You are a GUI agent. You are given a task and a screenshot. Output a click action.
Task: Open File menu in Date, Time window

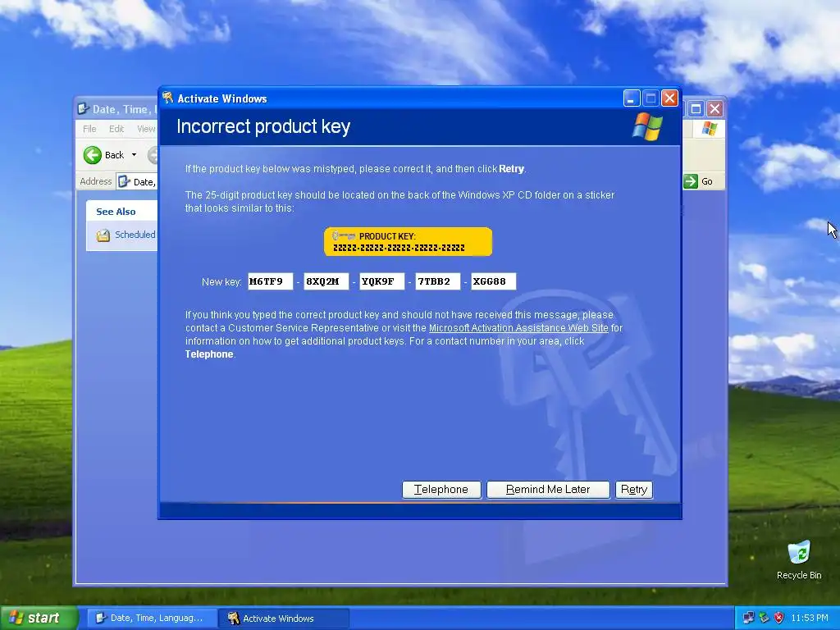(89, 129)
